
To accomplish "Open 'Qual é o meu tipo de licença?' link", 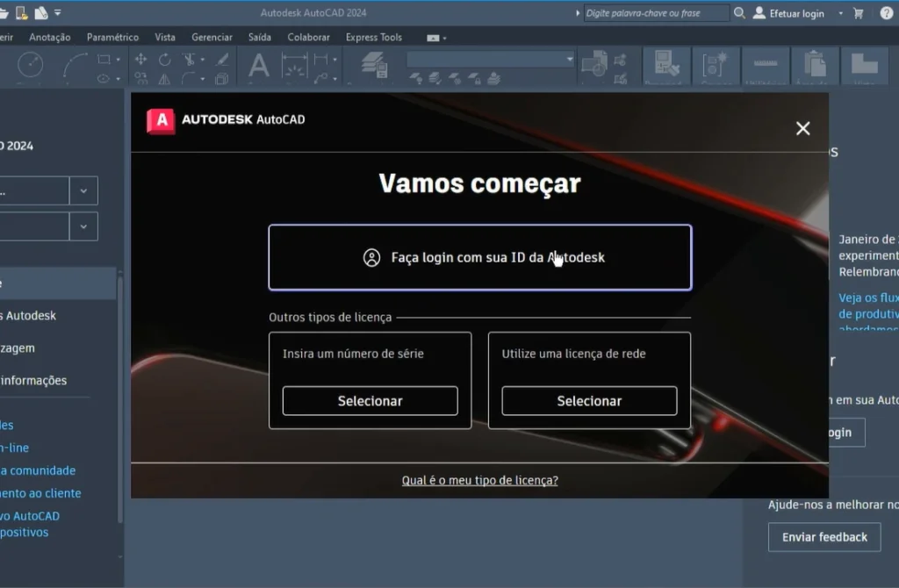I will (x=480, y=480).
